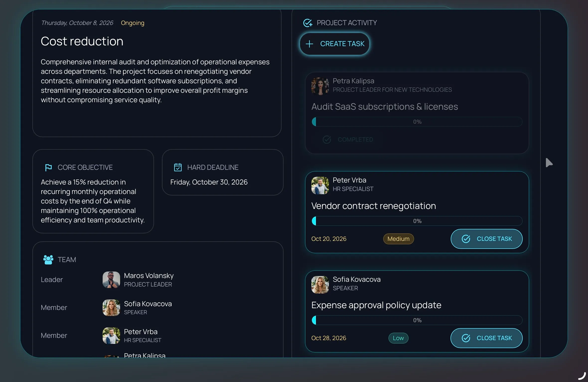588x382 pixels.
Task: Click the 'Cost reduction' project title
Action: pyautogui.click(x=82, y=41)
